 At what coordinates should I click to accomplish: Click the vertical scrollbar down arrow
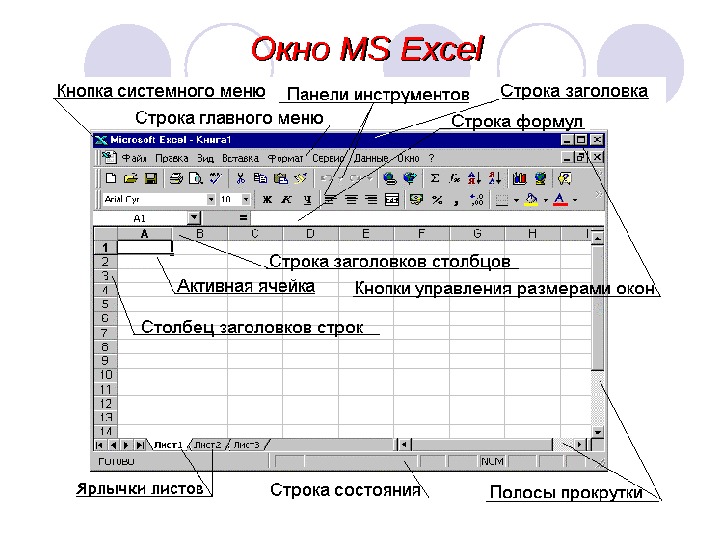pos(597,432)
